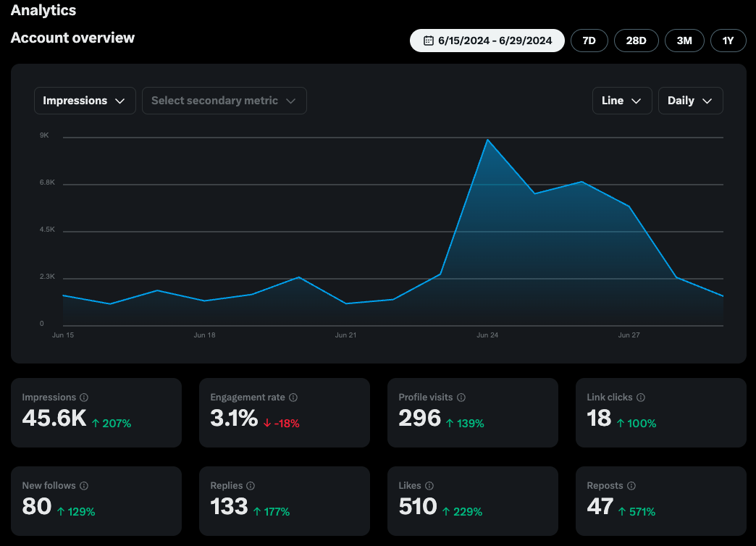Click the calendar icon in date range
The width and height of the screenshot is (756, 546).
coord(428,41)
